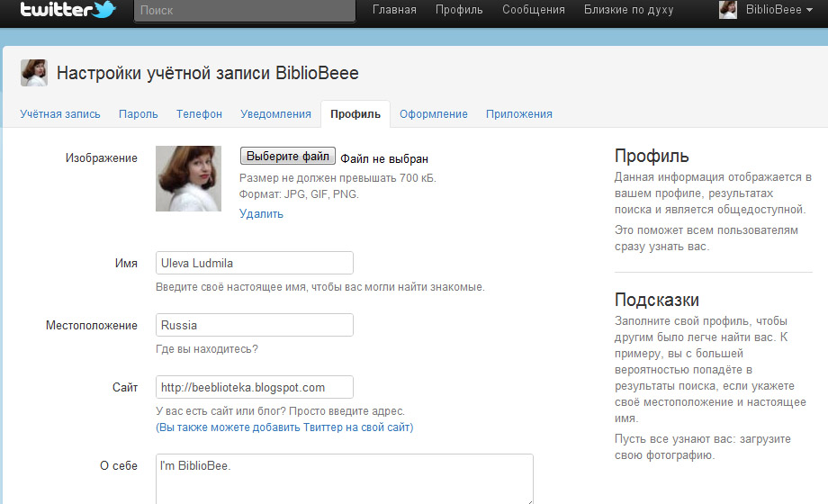The width and height of the screenshot is (828, 504).
Task: Click the Изображение field label
Action: (x=102, y=158)
